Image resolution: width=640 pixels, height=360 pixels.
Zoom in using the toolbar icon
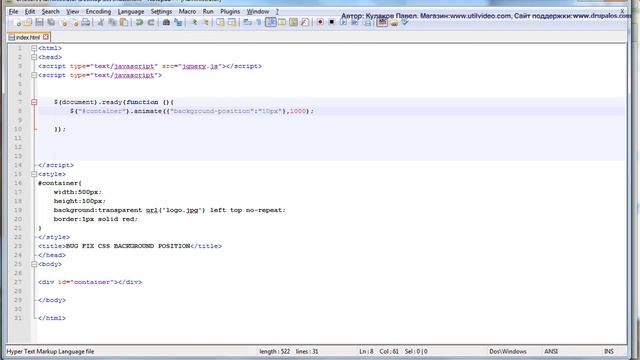tap(194, 22)
